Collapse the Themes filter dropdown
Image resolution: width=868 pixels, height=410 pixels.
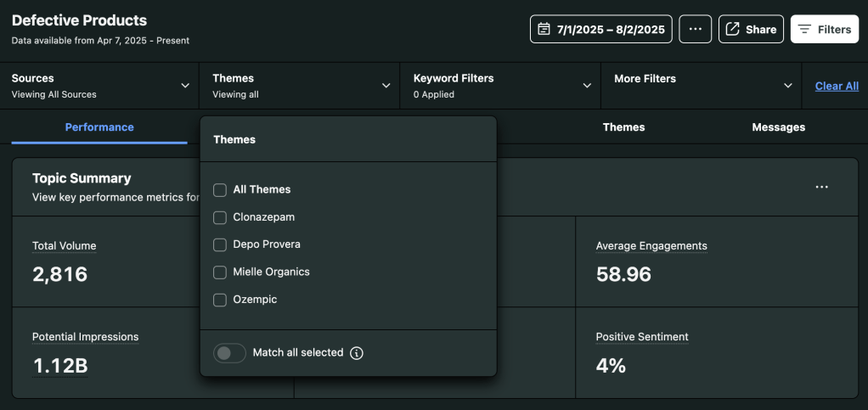click(300, 86)
